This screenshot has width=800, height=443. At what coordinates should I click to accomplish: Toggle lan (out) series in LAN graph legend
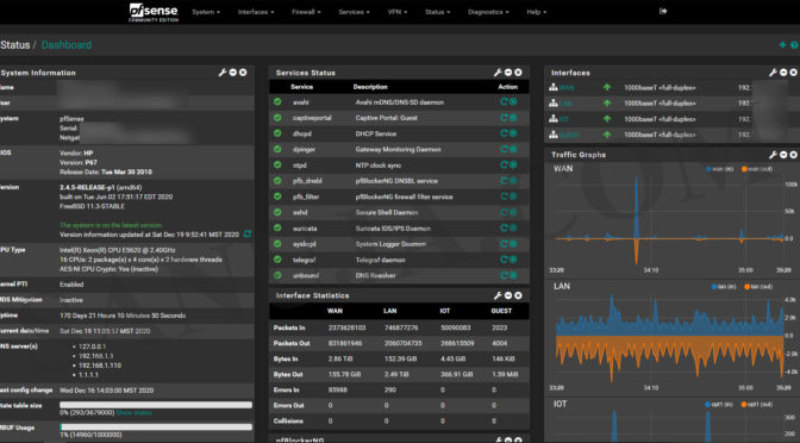click(758, 287)
